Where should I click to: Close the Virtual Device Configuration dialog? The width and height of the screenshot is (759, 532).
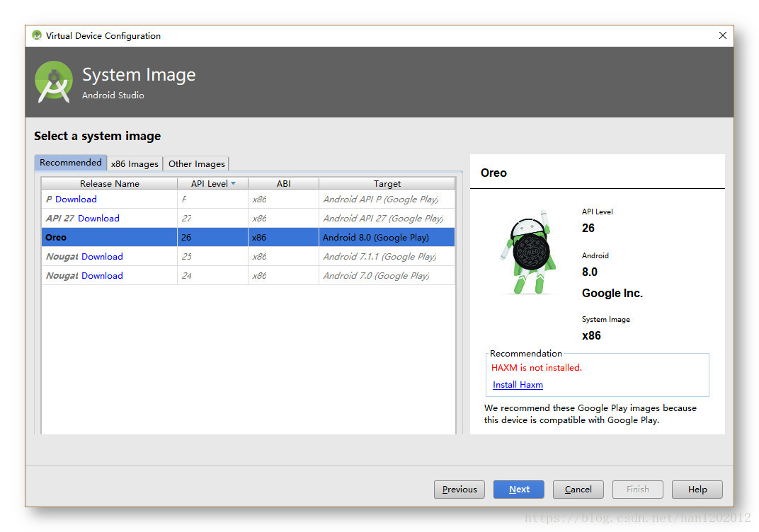723,35
